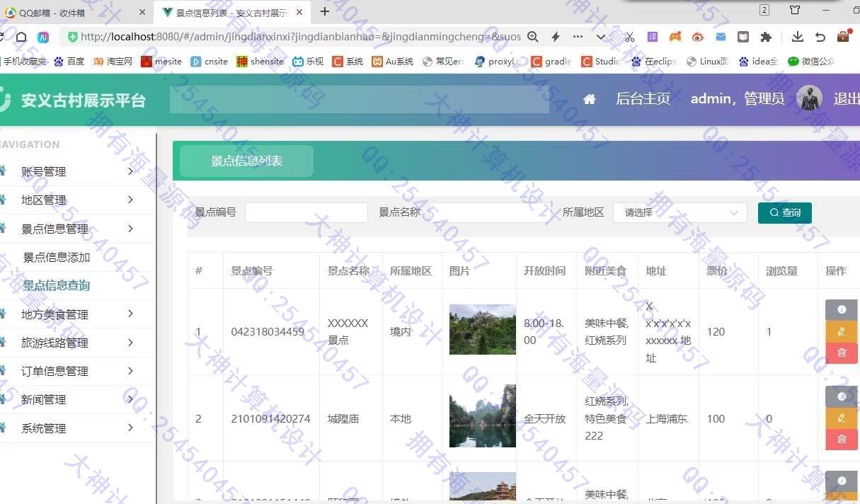The height and width of the screenshot is (504, 860).
Task: Expand the 地方美食管理 menu
Action: point(76,314)
